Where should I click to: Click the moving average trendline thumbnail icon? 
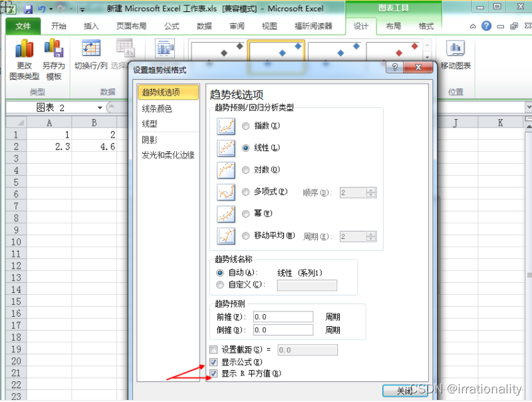(226, 236)
